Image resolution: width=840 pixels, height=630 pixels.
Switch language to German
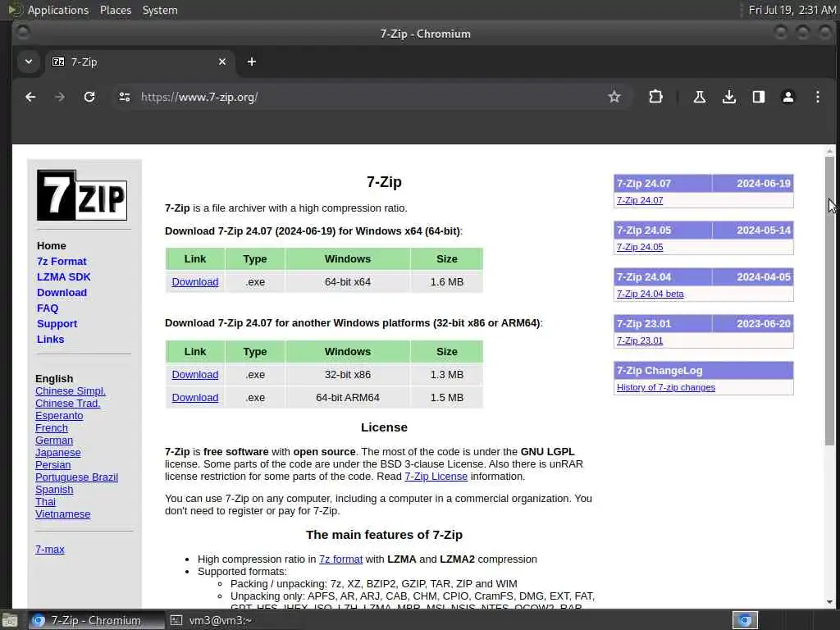pyautogui.click(x=54, y=441)
